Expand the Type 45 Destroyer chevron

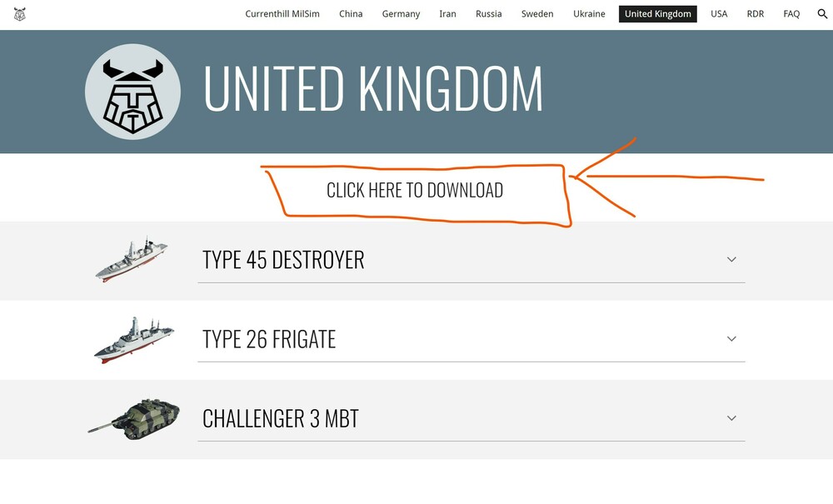click(x=731, y=260)
